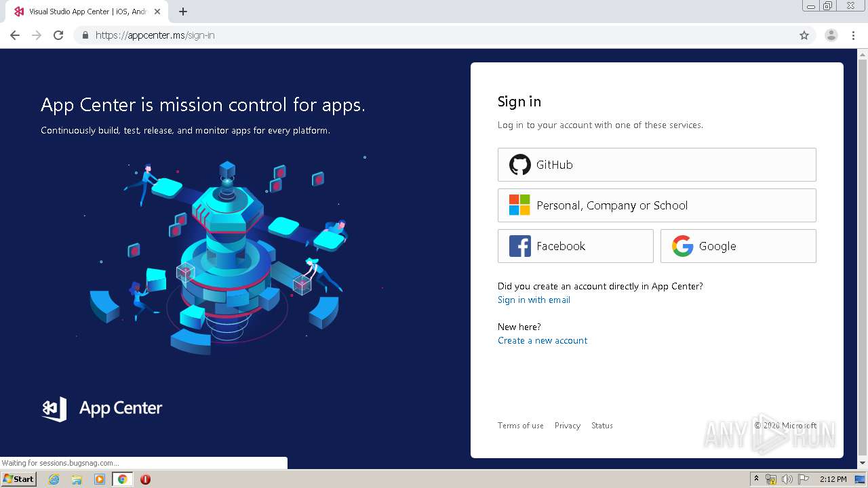Screen dimensions: 868x488
Task: Close the Visual Studio App Center tab
Action: pyautogui.click(x=157, y=12)
